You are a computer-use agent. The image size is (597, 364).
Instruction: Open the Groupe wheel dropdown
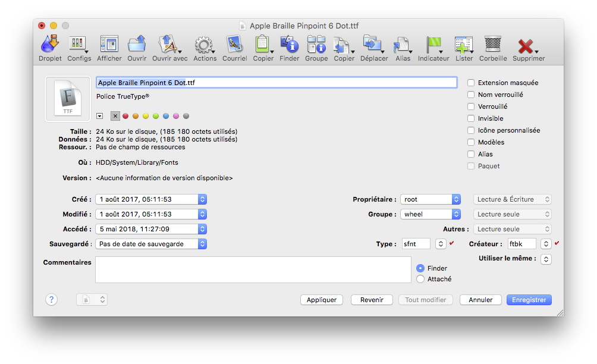[457, 214]
